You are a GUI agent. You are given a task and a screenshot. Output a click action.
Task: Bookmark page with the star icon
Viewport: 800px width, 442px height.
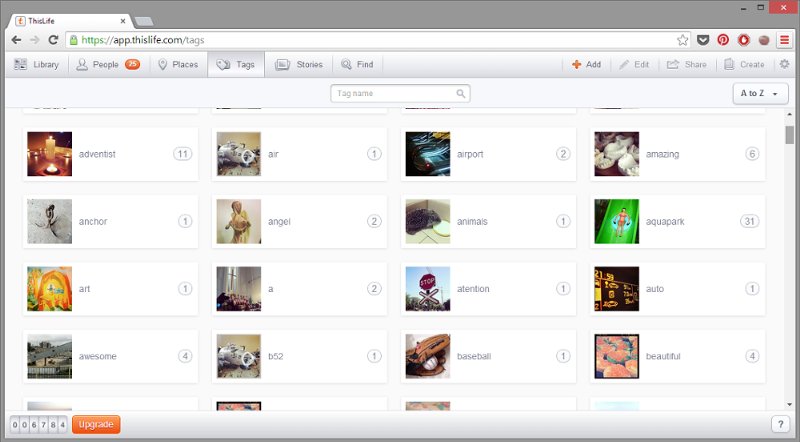[682, 40]
